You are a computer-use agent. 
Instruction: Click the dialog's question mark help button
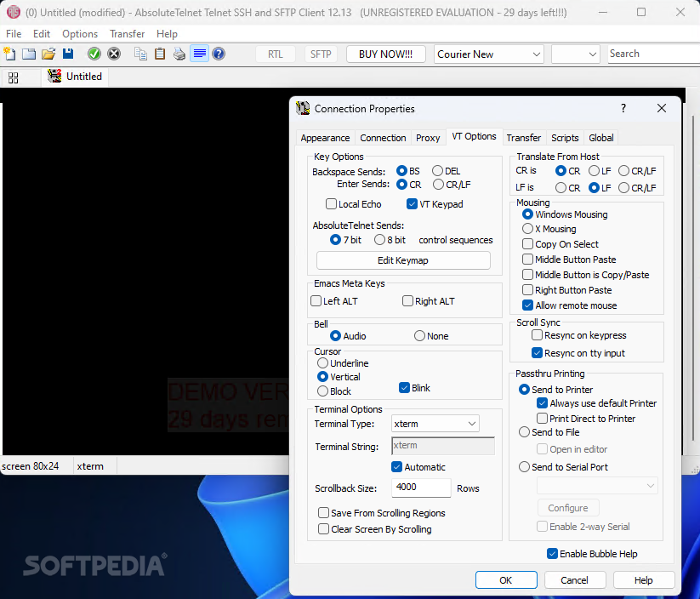623,108
